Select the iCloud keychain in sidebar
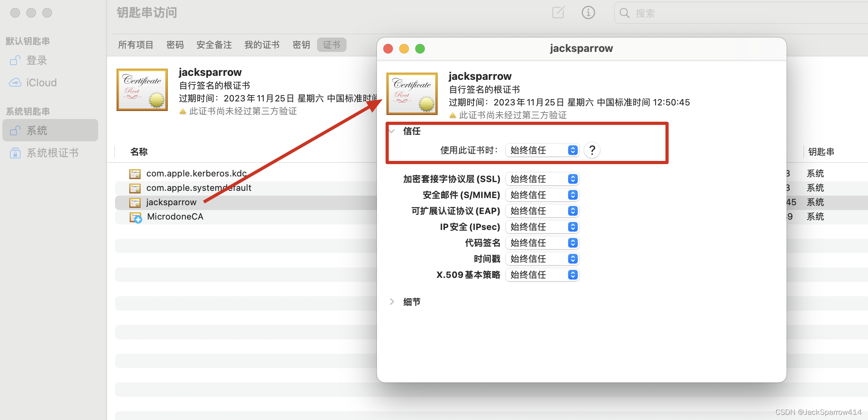The image size is (868, 420). 50,83
